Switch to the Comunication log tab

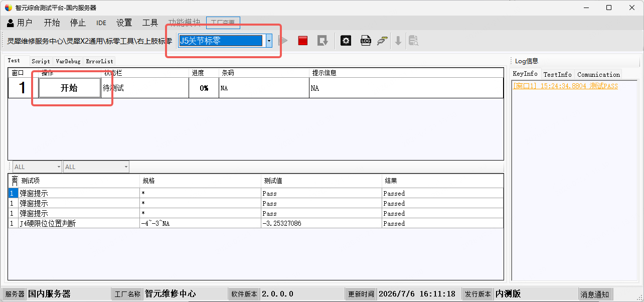(x=598, y=74)
